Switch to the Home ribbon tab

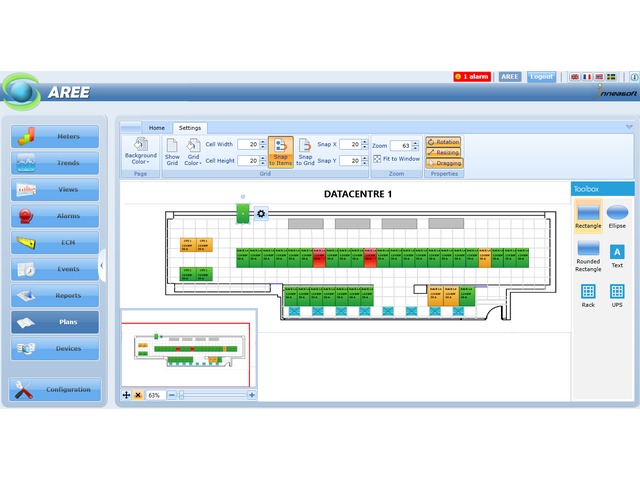point(157,128)
